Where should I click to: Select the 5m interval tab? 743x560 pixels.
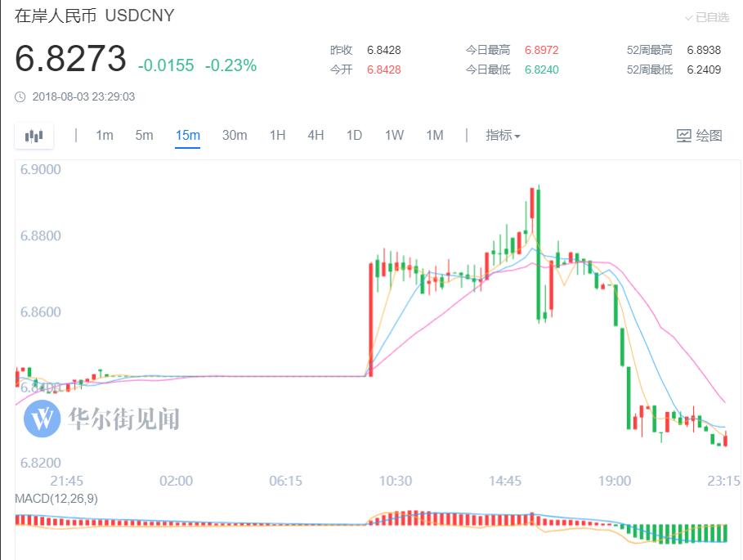coord(144,135)
